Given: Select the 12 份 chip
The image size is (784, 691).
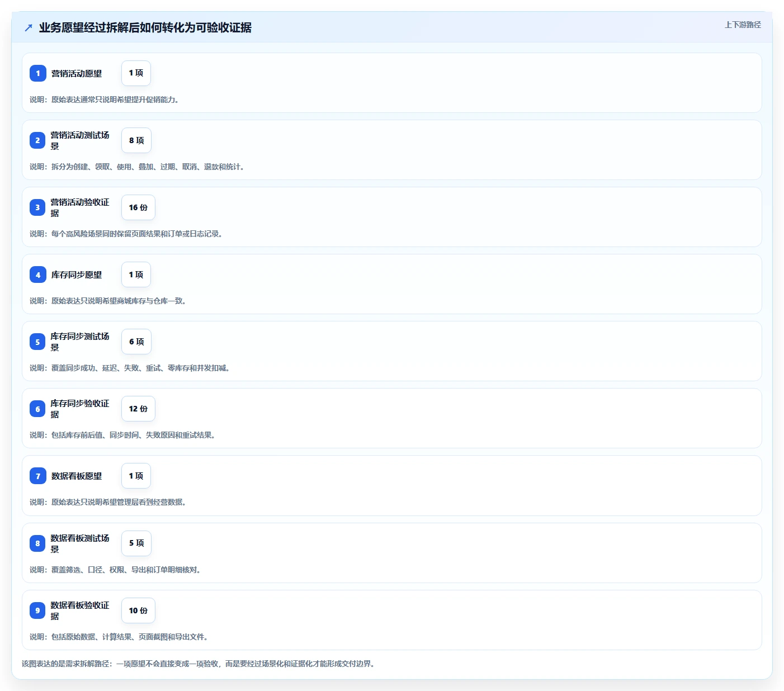Looking at the screenshot, I should coord(138,409).
